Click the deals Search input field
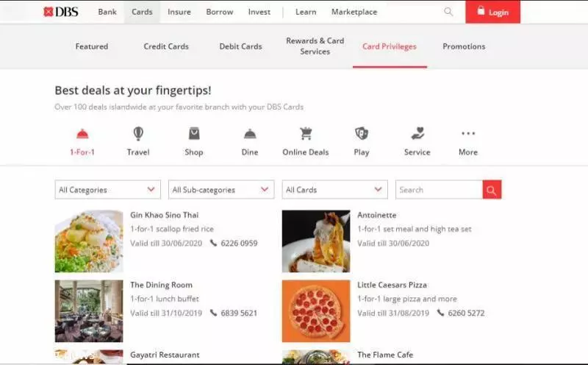This screenshot has width=588, height=365. coord(439,190)
